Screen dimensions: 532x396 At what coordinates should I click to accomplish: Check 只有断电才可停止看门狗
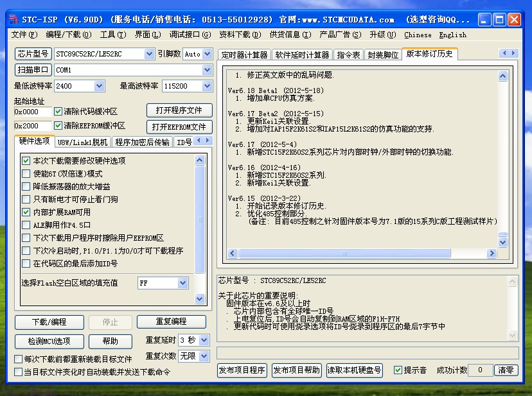point(26,200)
